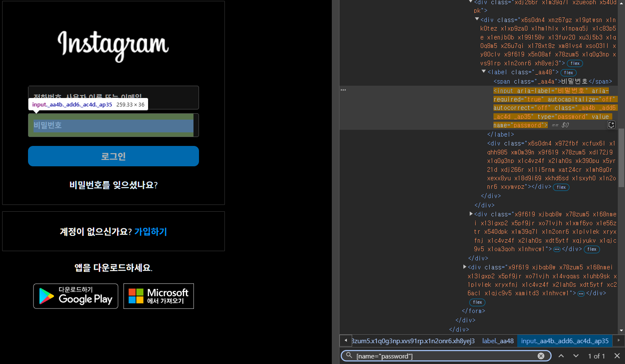Click the Google Play download badge
Viewport: 625px width, 364px height.
point(76,296)
